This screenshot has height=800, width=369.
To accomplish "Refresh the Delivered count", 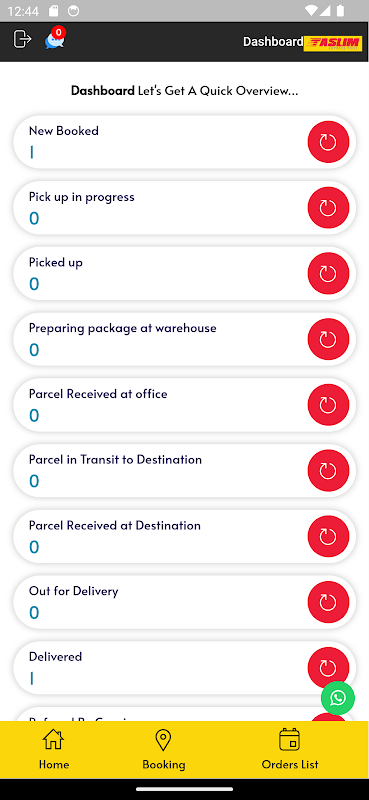I will coord(328,667).
